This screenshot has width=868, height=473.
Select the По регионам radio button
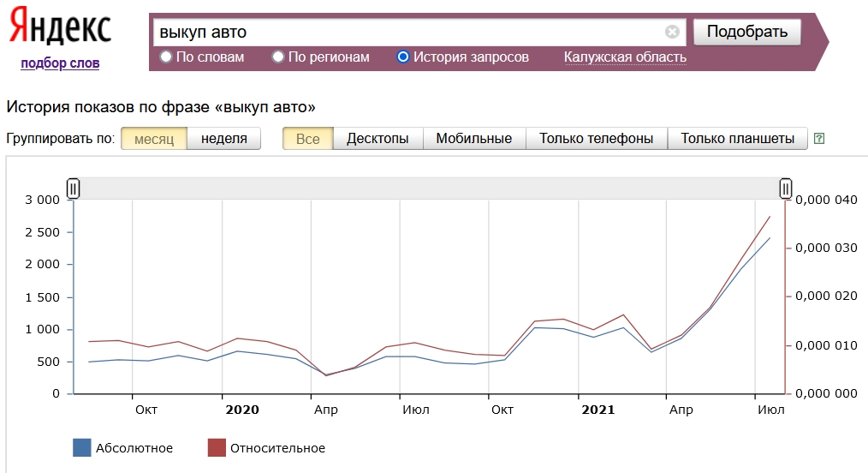coord(278,57)
